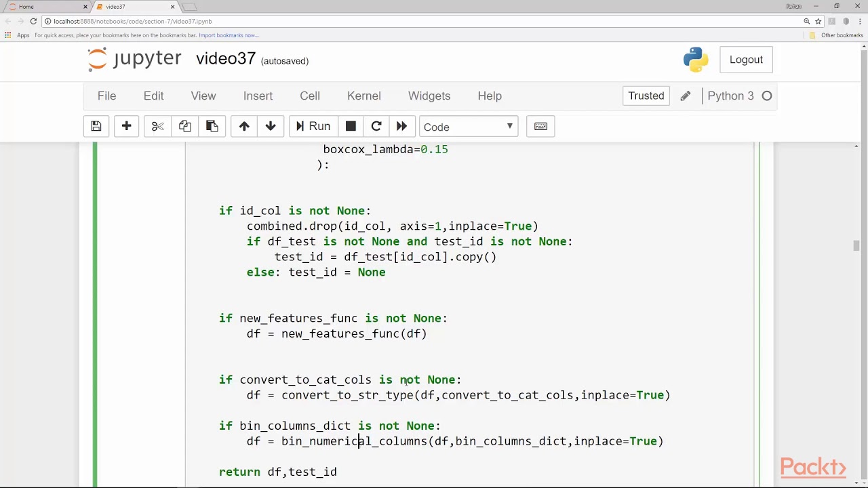
Task: Open the View menu
Action: click(x=203, y=96)
